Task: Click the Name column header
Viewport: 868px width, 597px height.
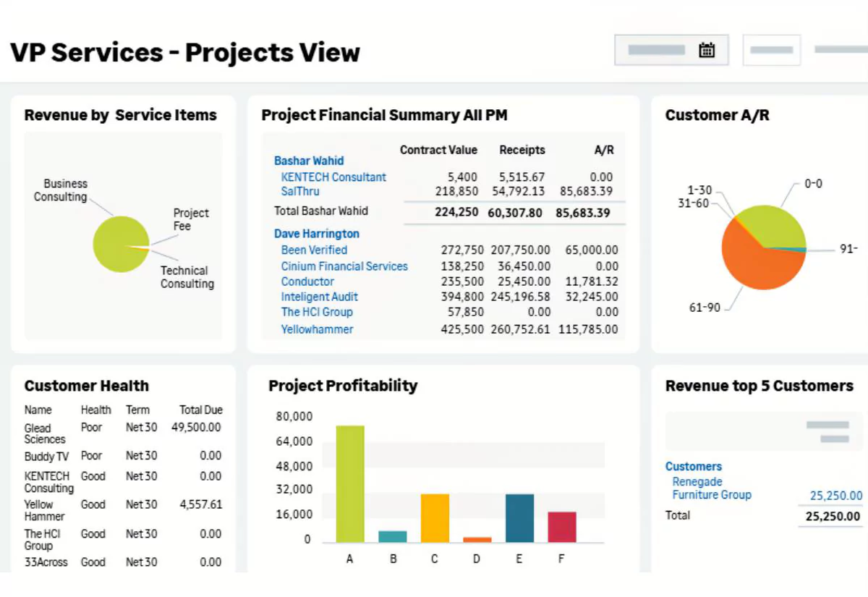Action: (x=38, y=410)
